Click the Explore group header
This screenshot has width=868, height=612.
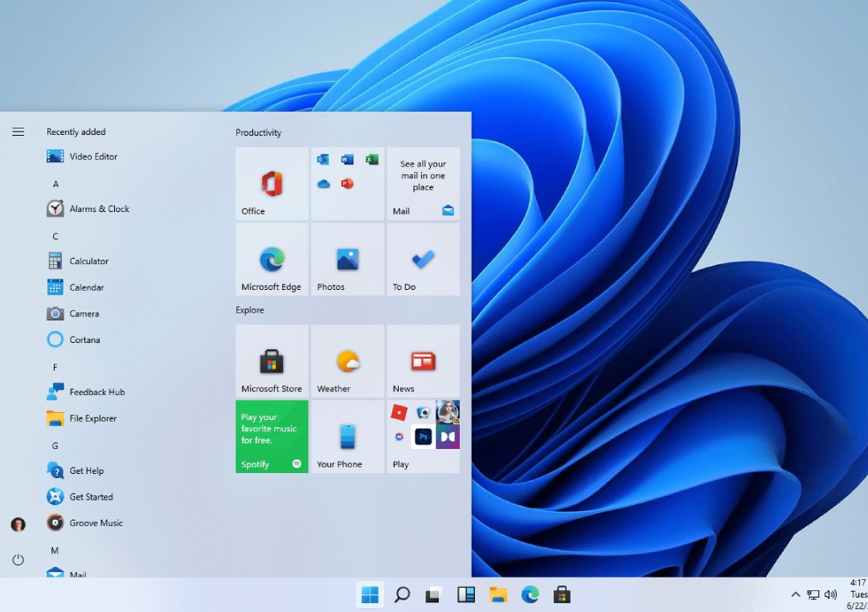(250, 310)
